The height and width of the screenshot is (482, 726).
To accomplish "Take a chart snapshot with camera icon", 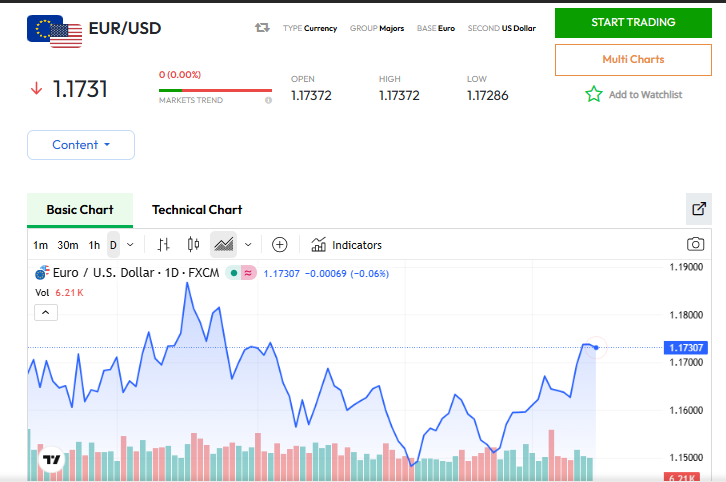I will (x=695, y=245).
